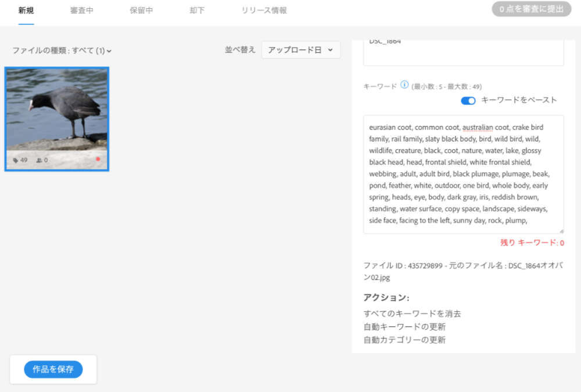Click the 作品を保存 button
This screenshot has height=392, width=581.
[x=53, y=369]
